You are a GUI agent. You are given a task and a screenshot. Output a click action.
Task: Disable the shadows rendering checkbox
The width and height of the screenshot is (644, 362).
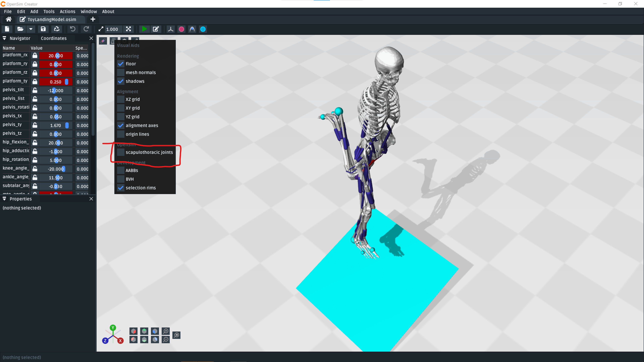(x=121, y=81)
